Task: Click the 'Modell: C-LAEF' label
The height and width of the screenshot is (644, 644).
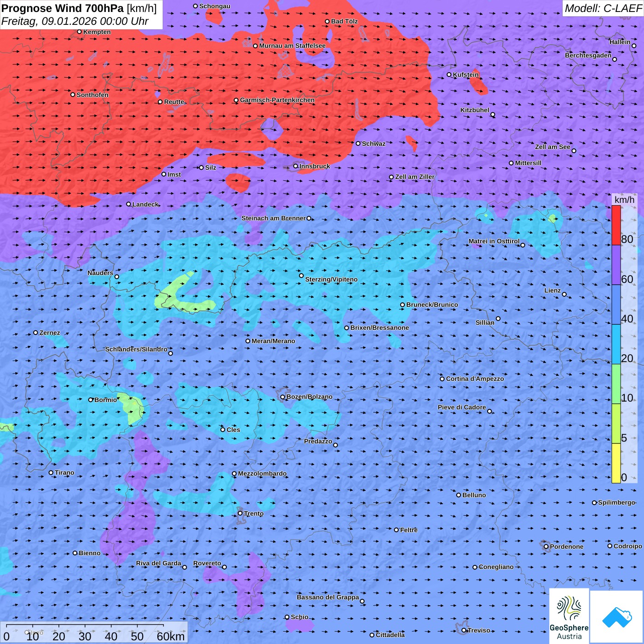Action: (x=603, y=8)
